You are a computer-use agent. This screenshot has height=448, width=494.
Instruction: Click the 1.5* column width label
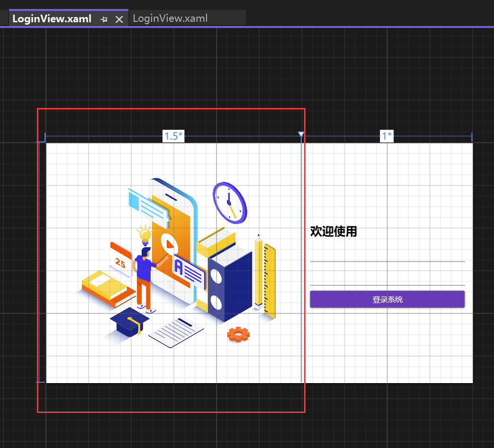pyautogui.click(x=173, y=136)
